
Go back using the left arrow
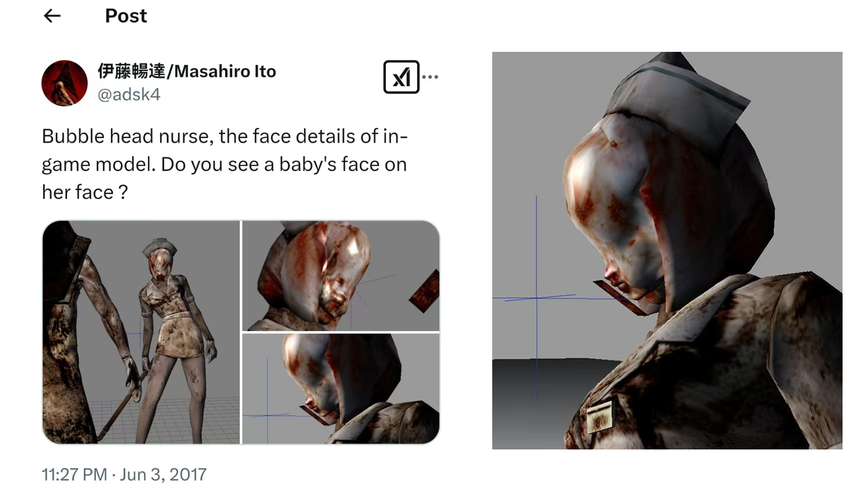click(52, 16)
